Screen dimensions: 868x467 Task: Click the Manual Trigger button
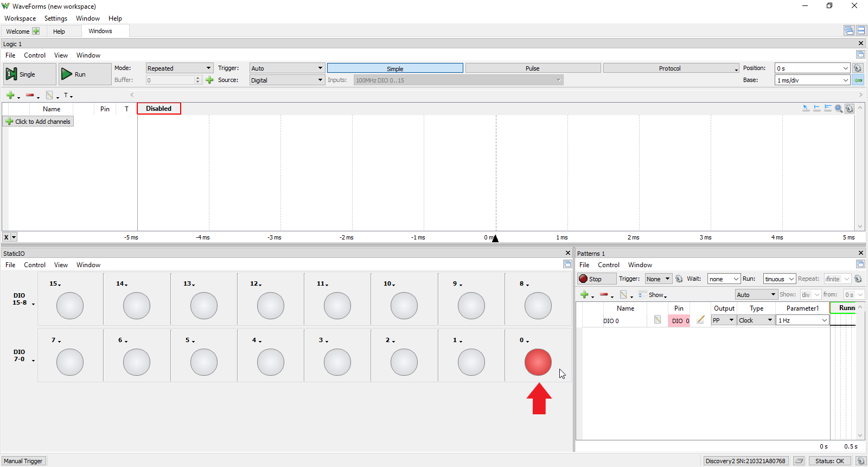pyautogui.click(x=23, y=461)
